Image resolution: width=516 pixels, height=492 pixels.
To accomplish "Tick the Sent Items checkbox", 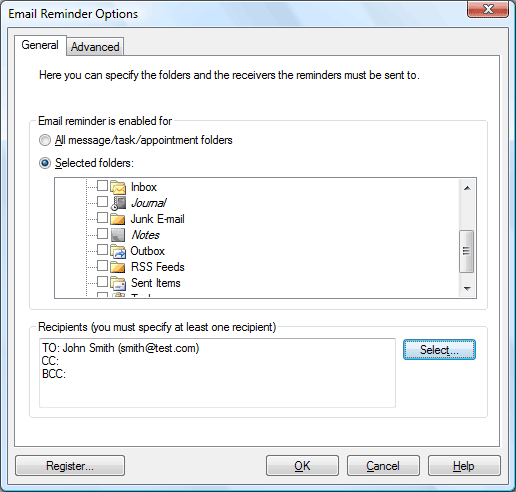I will [102, 282].
